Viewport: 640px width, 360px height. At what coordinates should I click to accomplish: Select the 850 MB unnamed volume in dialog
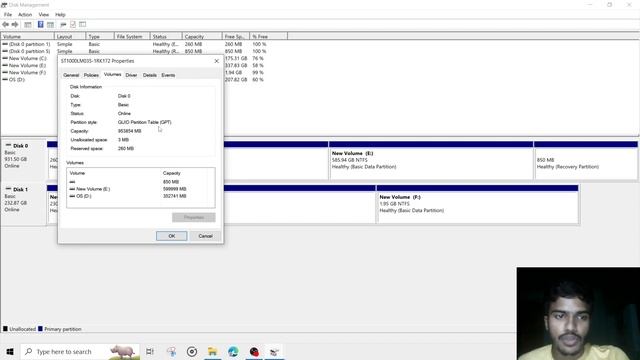click(141, 182)
